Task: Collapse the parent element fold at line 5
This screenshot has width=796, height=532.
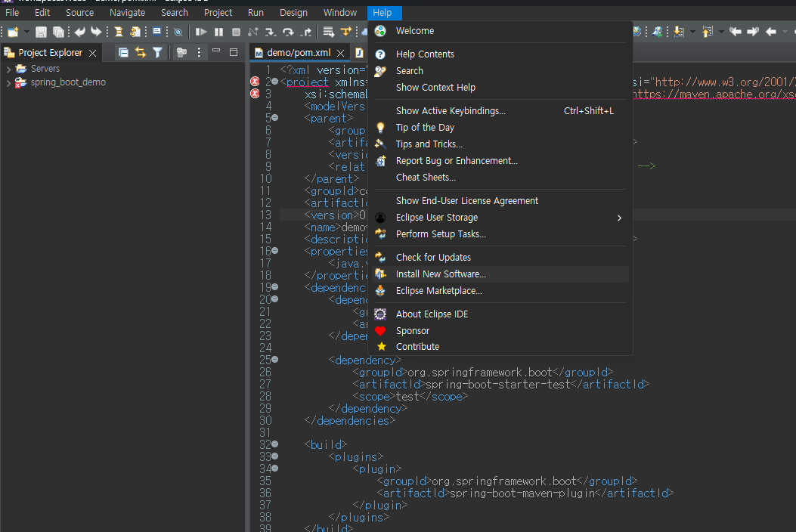Action: tap(275, 117)
